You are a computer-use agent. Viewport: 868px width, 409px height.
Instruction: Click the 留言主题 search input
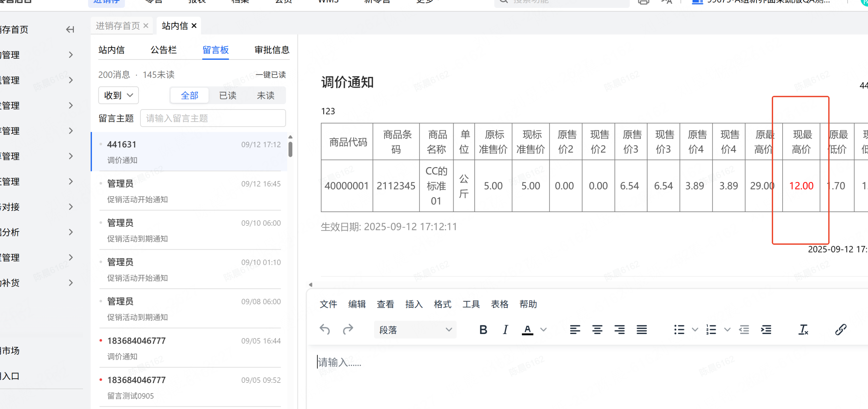[x=213, y=118]
